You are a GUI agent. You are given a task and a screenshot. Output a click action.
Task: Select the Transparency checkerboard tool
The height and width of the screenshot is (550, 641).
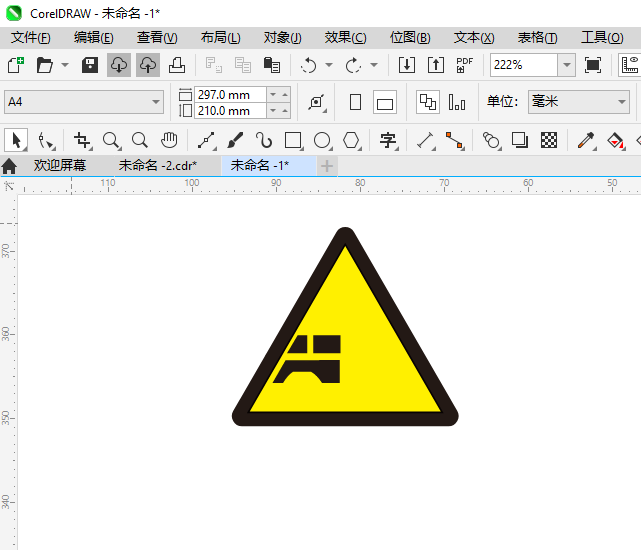point(549,141)
